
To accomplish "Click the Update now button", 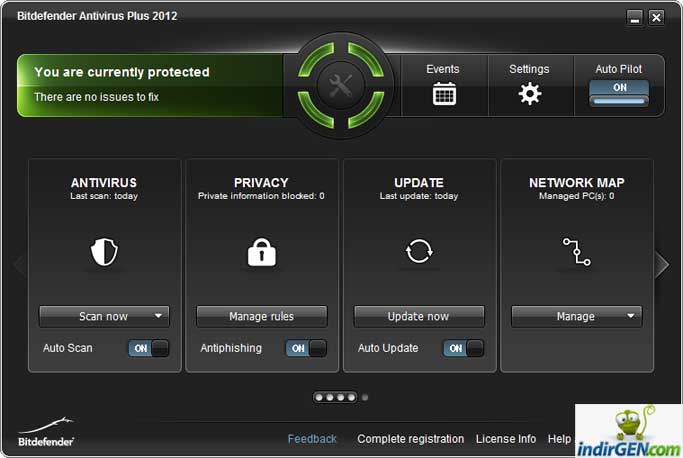I will click(419, 316).
